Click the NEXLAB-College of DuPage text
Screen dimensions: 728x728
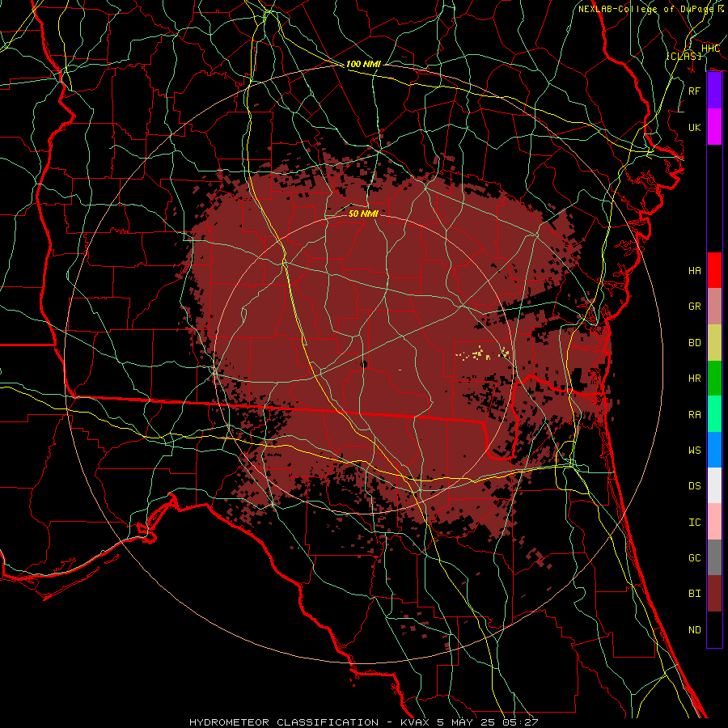click(646, 9)
